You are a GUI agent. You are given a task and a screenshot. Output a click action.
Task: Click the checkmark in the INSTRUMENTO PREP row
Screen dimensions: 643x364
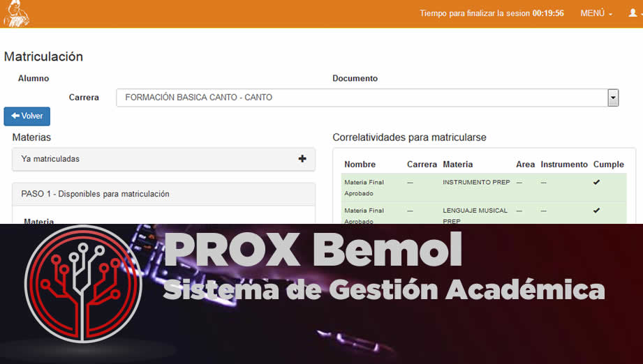pyautogui.click(x=597, y=182)
